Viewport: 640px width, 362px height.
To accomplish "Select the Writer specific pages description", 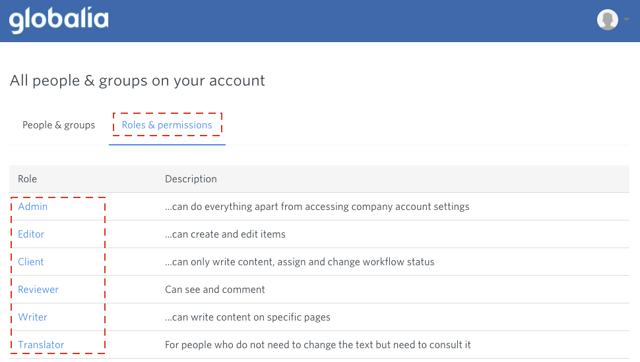I will (x=247, y=317).
